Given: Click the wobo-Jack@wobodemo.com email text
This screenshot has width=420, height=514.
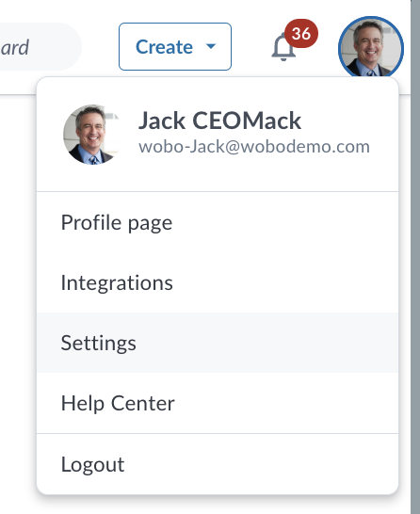Looking at the screenshot, I should [254, 147].
